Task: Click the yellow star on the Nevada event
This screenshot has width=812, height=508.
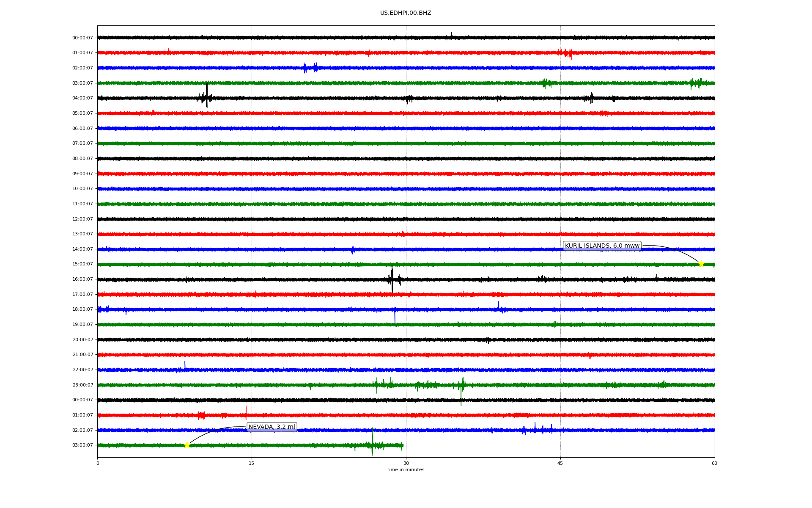Action: [187, 445]
